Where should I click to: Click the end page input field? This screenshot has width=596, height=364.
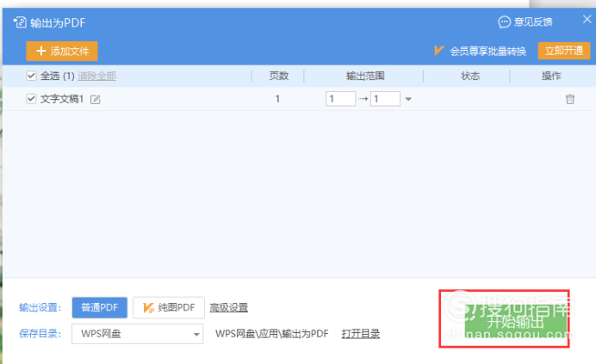tap(386, 99)
